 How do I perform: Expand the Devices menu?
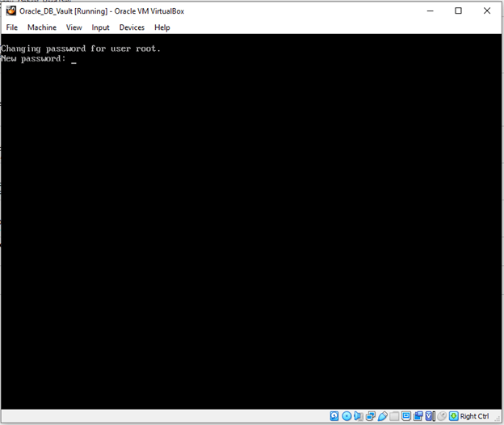click(132, 27)
